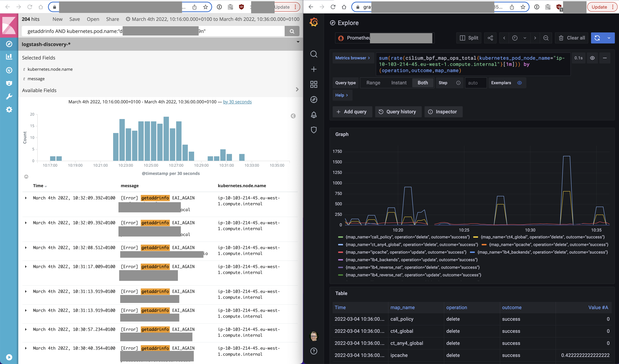This screenshot has width=619, height=364.
Task: Expand Available Fields chevron in Kibana
Action: coord(297,90)
